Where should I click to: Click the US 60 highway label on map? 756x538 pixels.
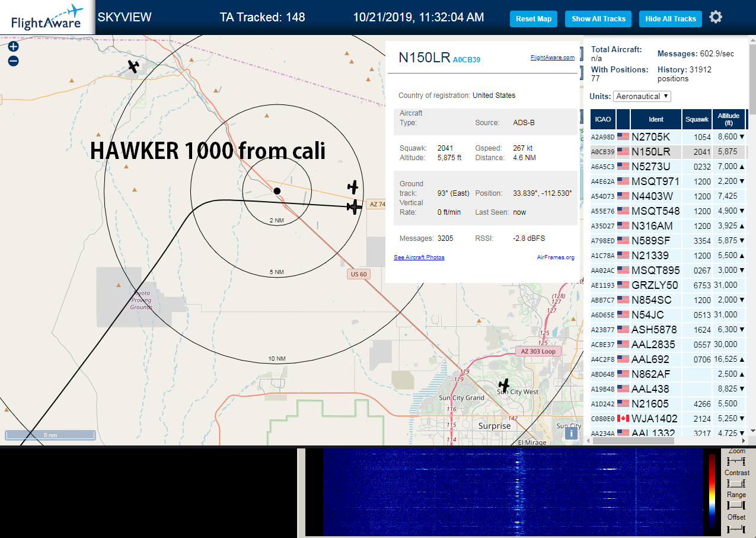pyautogui.click(x=359, y=274)
